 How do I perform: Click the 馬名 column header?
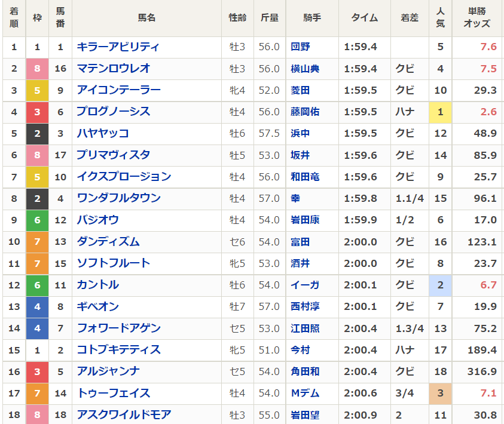[147, 18]
